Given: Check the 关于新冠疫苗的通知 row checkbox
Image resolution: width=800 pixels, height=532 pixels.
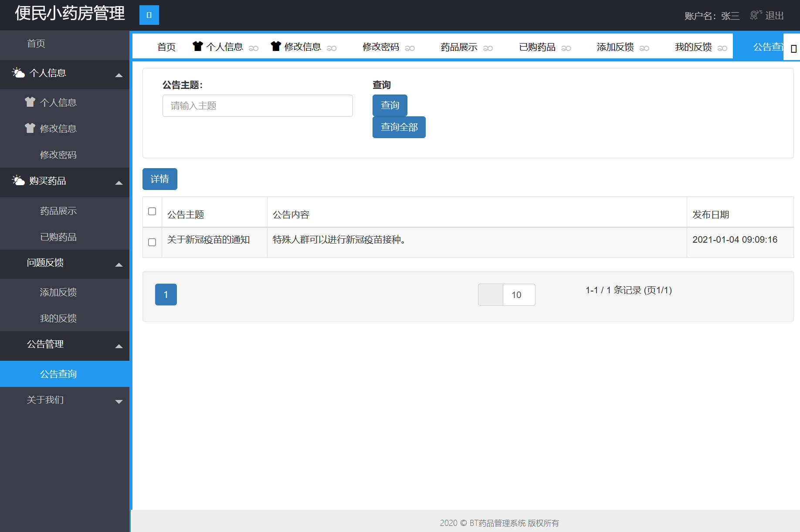Looking at the screenshot, I should tap(152, 242).
